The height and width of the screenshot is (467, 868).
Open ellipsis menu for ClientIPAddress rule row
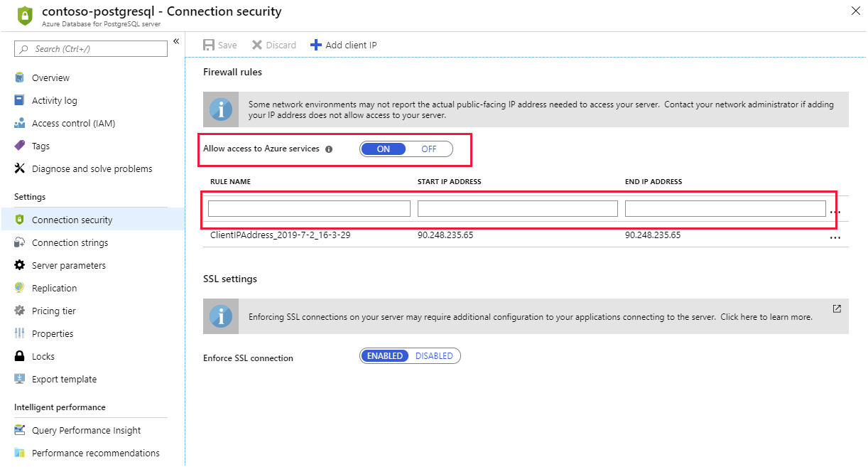click(x=835, y=238)
